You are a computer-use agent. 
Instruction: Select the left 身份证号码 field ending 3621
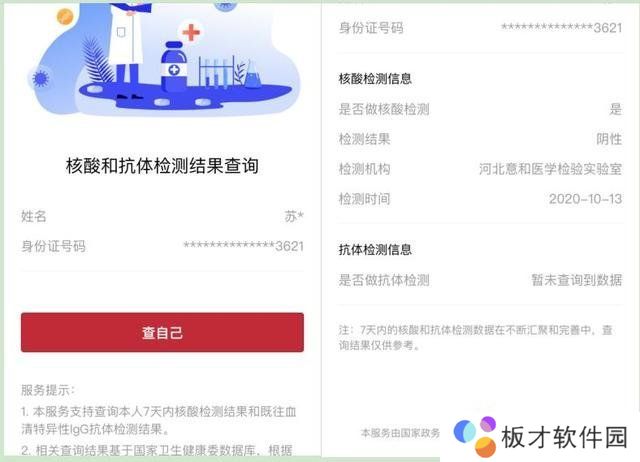coord(162,246)
